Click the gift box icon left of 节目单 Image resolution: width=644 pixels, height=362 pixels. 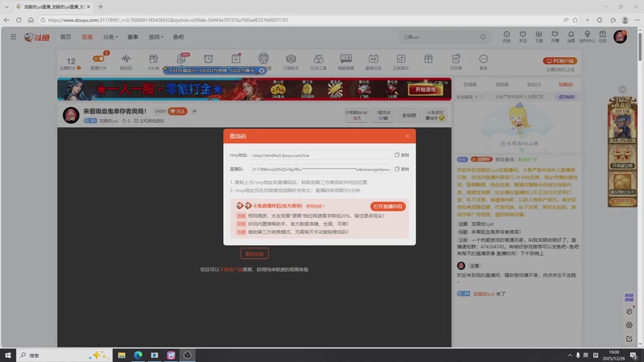pos(428,59)
